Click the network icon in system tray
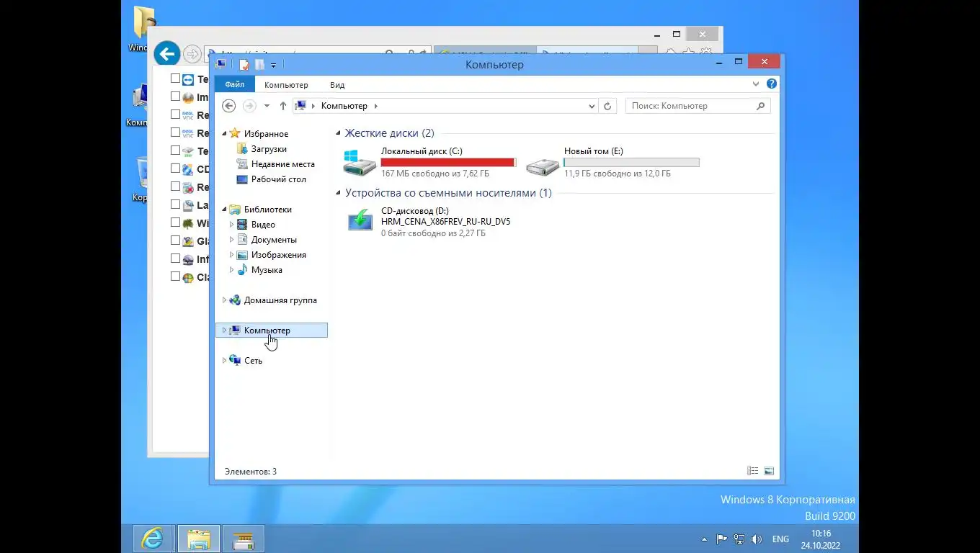The width and height of the screenshot is (980, 553). (739, 539)
